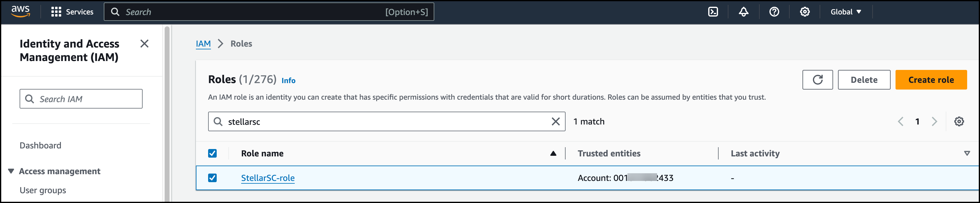Sort roles by Role name arrow
Screen dimensions: 980x203
point(553,154)
